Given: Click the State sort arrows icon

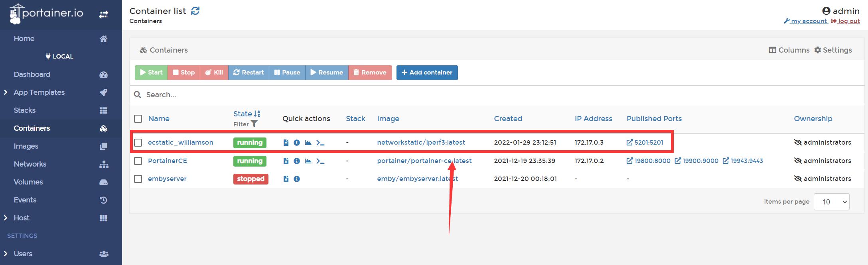Looking at the screenshot, I should coord(257,114).
